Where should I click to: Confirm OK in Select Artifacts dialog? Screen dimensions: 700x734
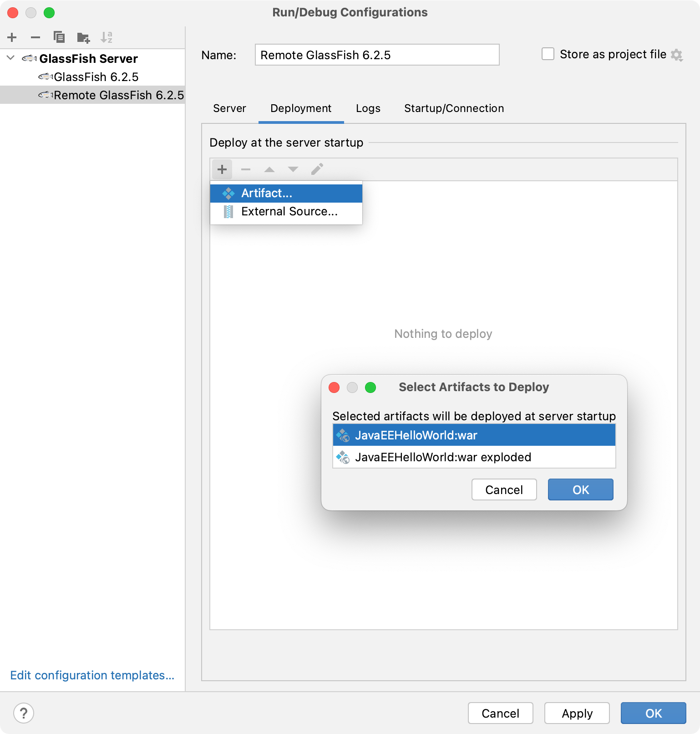click(581, 489)
